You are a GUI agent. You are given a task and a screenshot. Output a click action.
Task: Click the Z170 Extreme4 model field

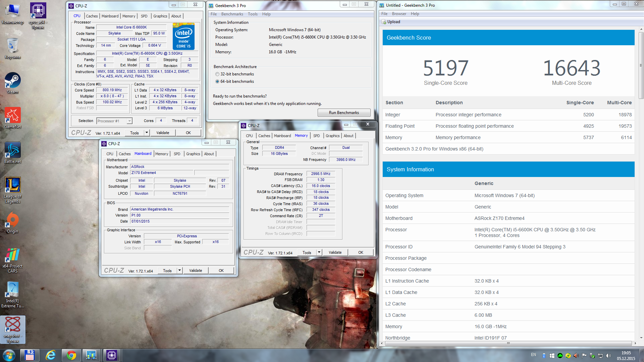(x=162, y=173)
